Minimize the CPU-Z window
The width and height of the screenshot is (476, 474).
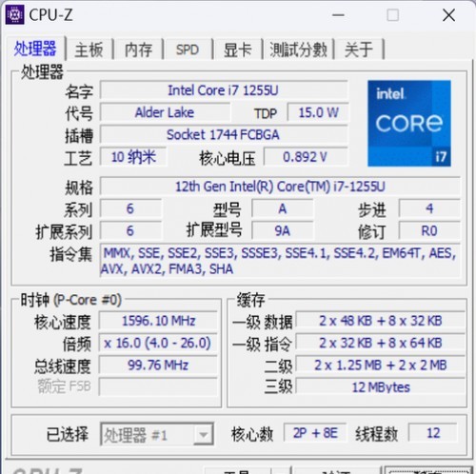tap(338, 15)
